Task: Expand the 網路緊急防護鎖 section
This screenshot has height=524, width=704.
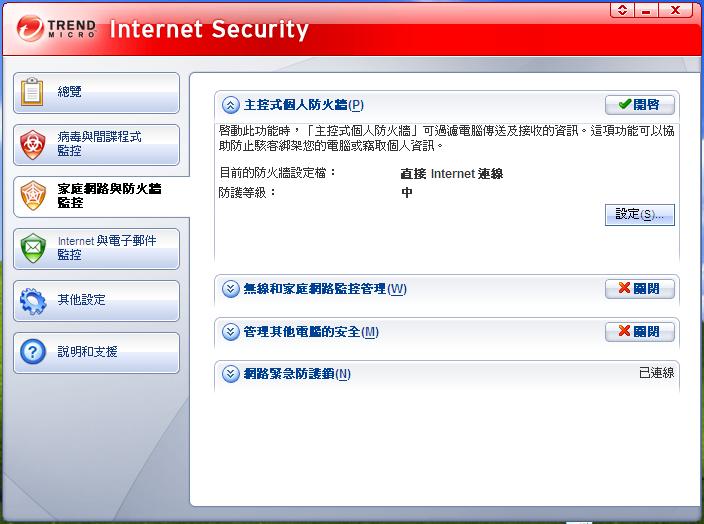Action: pos(231,374)
